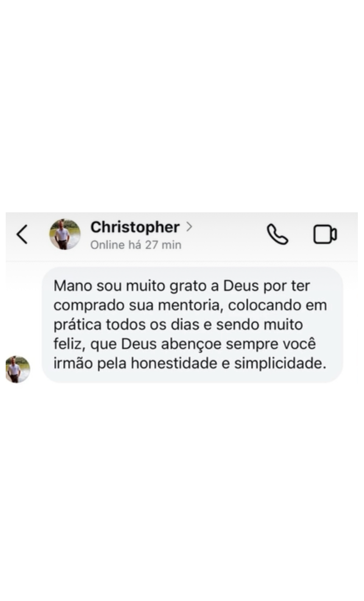Tap the small avatar beside the message
364x601 pixels.
coord(18,369)
